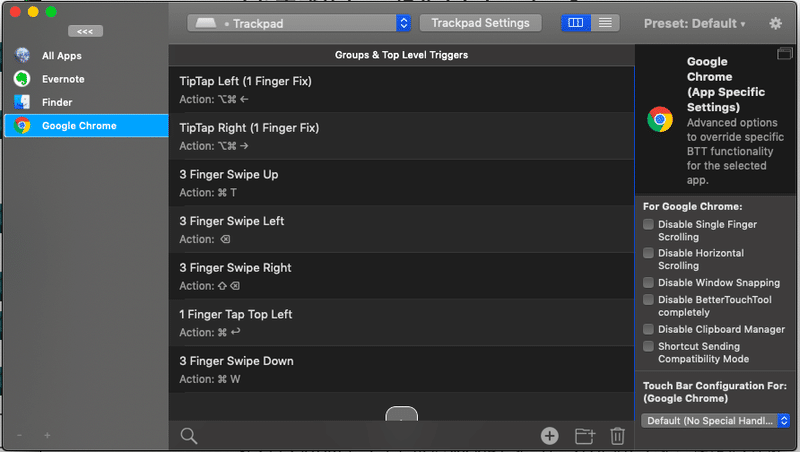Open Trackpad Settings button

(480, 23)
